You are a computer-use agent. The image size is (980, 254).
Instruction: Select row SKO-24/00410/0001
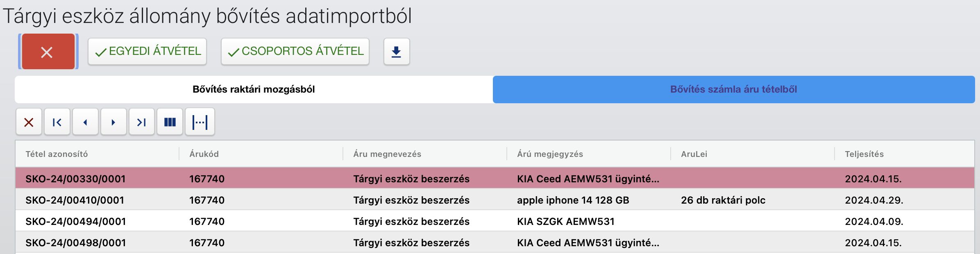coord(495,200)
